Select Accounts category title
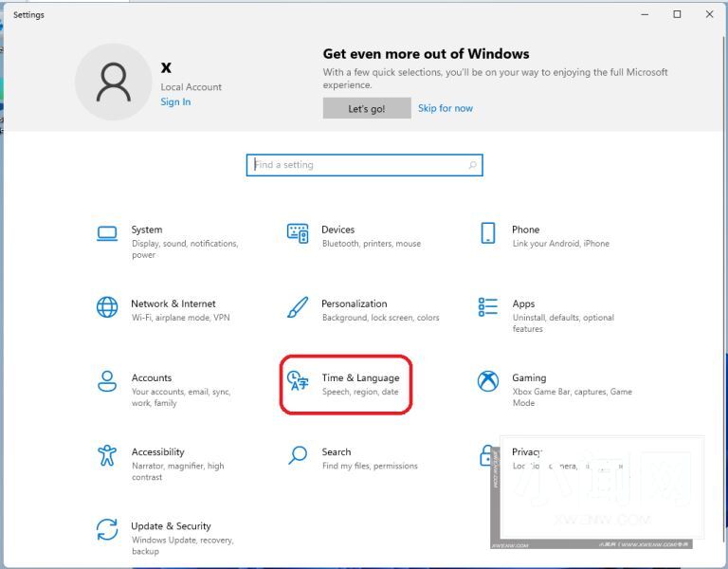The image size is (728, 569). 152,377
